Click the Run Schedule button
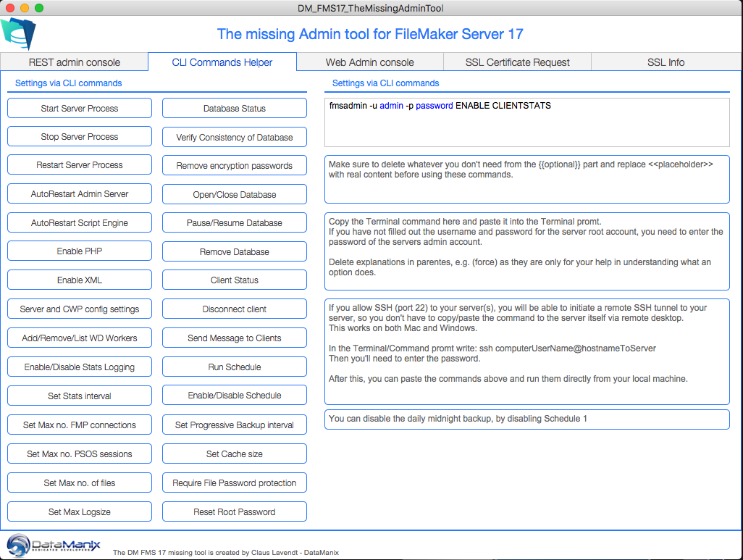 click(235, 367)
